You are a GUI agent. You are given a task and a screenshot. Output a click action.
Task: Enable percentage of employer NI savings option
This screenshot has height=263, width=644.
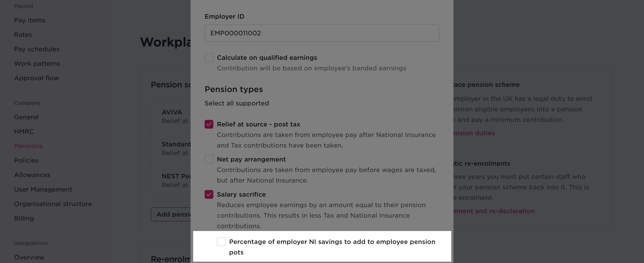point(221,242)
